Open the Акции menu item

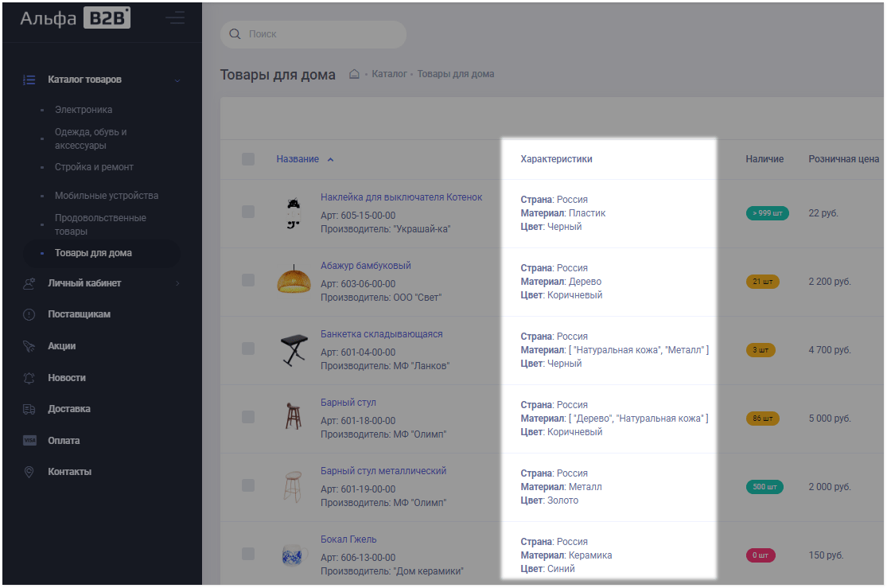point(62,346)
